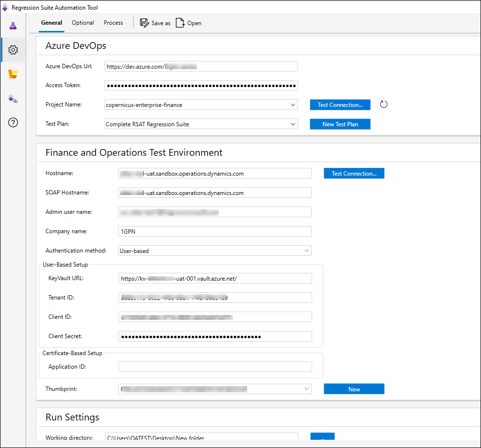Focus the Azure DevOps Url field

pyautogui.click(x=201, y=67)
